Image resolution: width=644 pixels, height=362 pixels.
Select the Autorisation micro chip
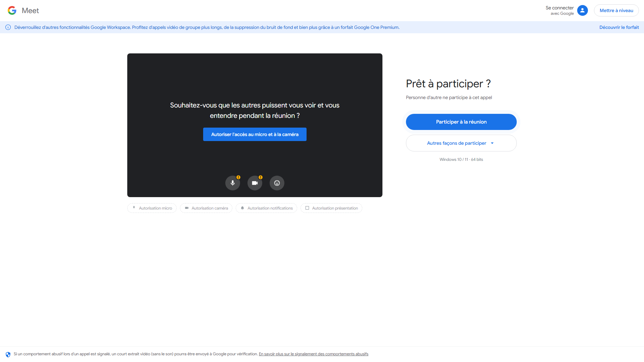tap(152, 208)
